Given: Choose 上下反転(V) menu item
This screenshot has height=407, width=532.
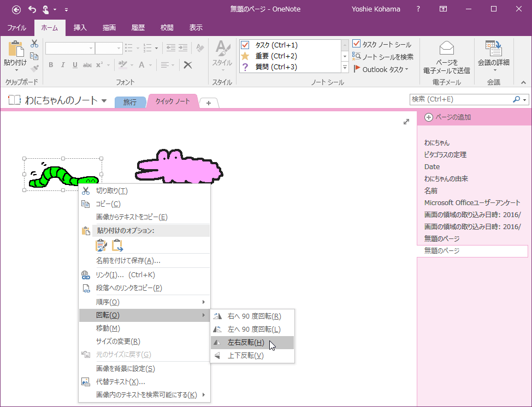Looking at the screenshot, I should coord(252,356).
